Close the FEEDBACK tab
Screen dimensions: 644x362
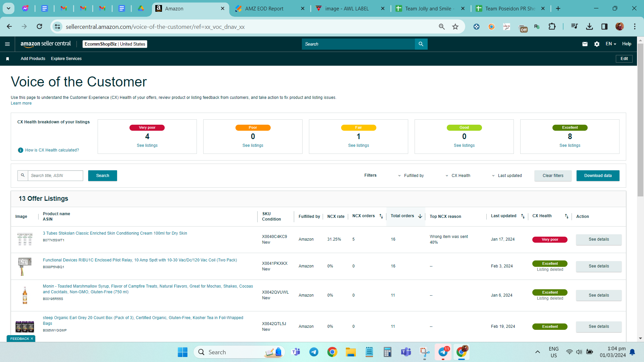click(x=32, y=339)
